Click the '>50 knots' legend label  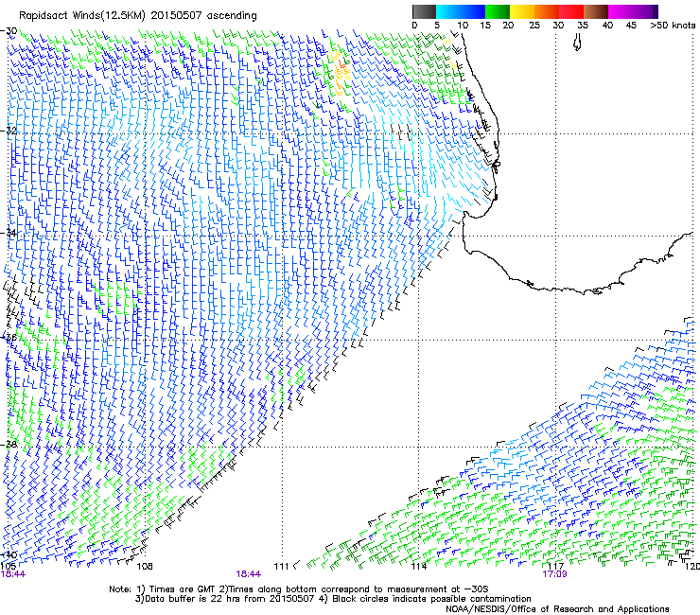pyautogui.click(x=673, y=26)
